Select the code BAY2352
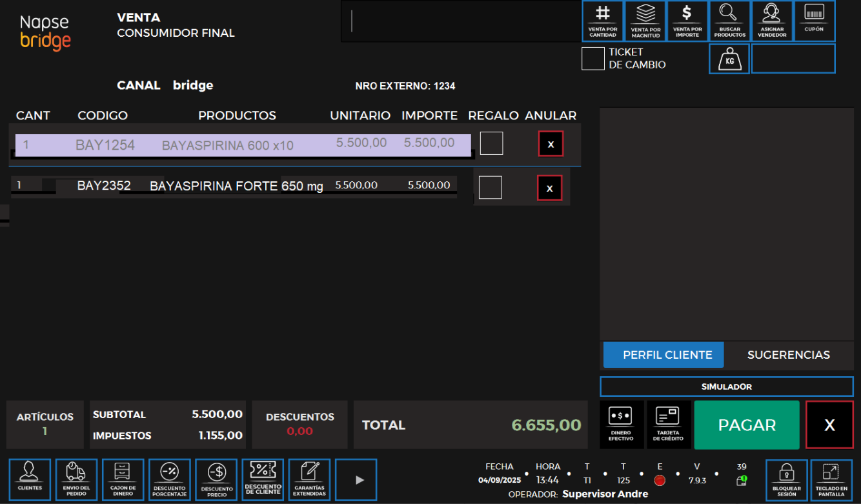This screenshot has width=861, height=504. [104, 186]
